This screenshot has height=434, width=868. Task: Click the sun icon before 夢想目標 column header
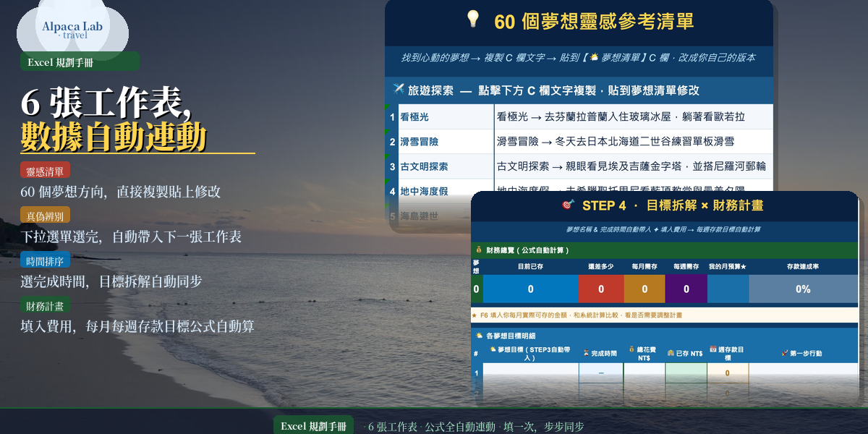coord(493,349)
